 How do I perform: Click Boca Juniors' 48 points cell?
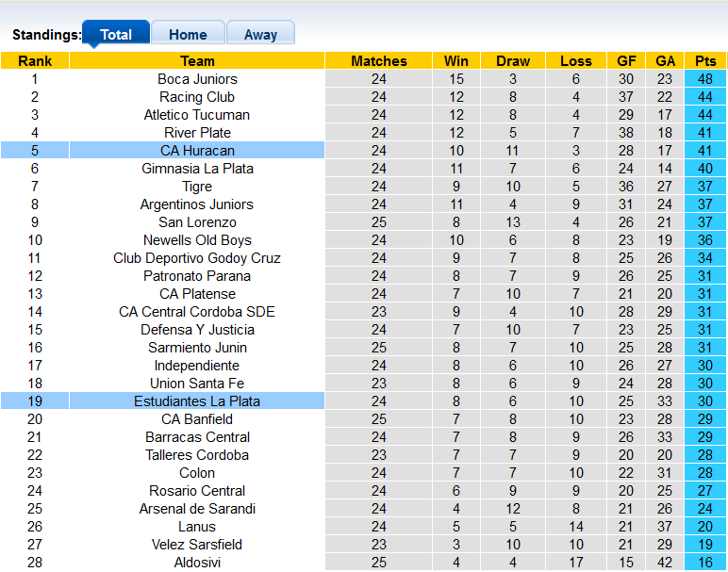tap(705, 79)
